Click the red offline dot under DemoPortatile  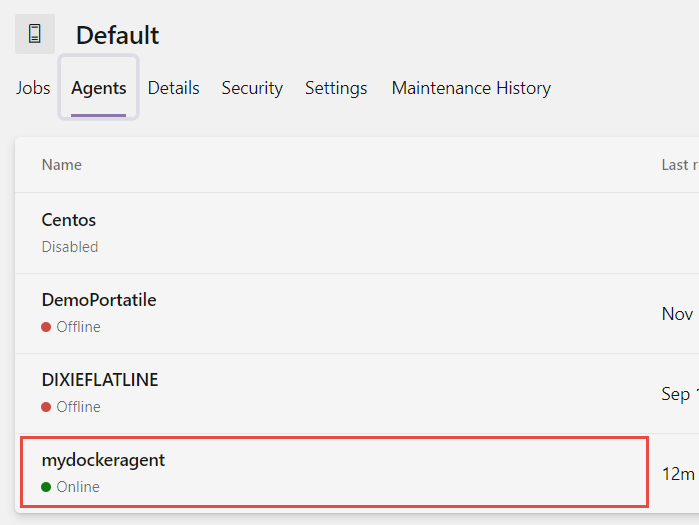[46, 327]
